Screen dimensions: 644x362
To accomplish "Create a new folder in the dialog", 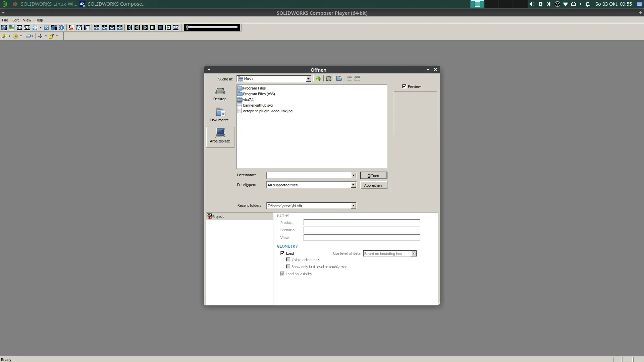I will click(x=339, y=78).
